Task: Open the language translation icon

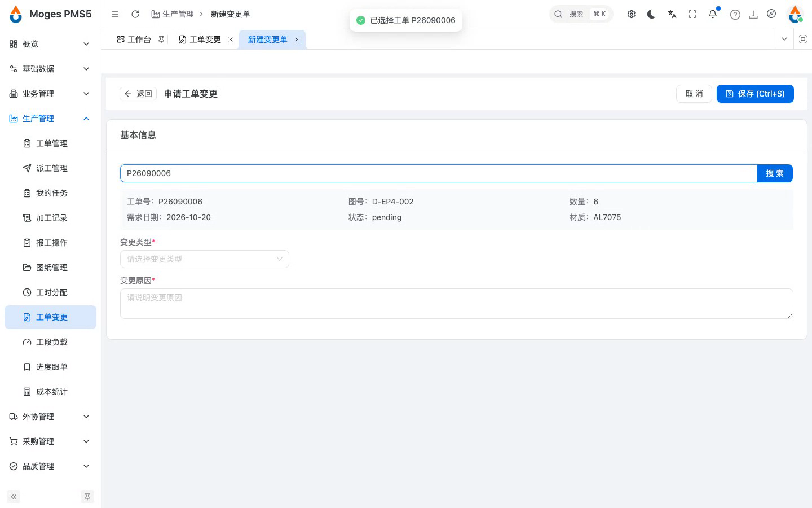Action: (672, 14)
